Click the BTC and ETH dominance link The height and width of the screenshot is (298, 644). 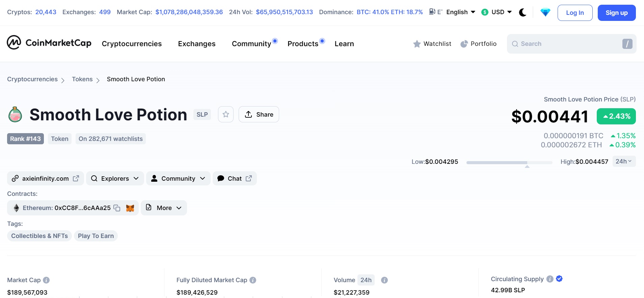click(x=390, y=12)
